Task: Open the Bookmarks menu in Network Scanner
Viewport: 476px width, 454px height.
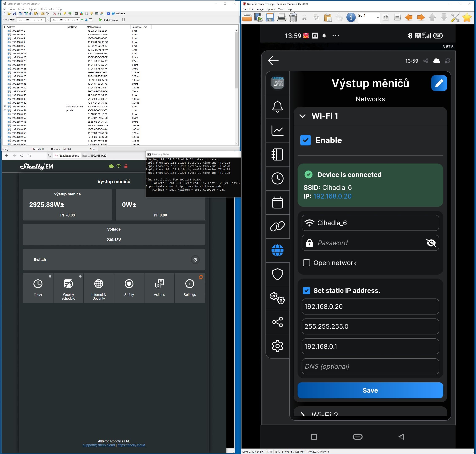Action: click(x=47, y=9)
